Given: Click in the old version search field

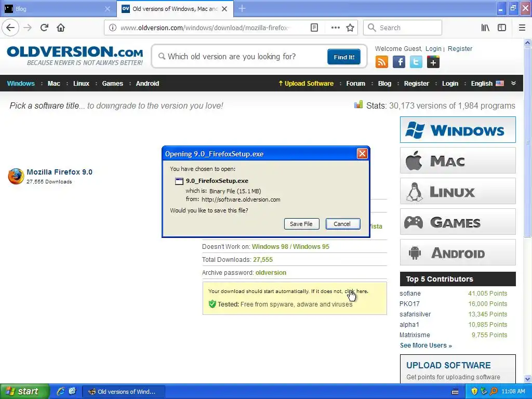Looking at the screenshot, I should pyautogui.click(x=241, y=56).
